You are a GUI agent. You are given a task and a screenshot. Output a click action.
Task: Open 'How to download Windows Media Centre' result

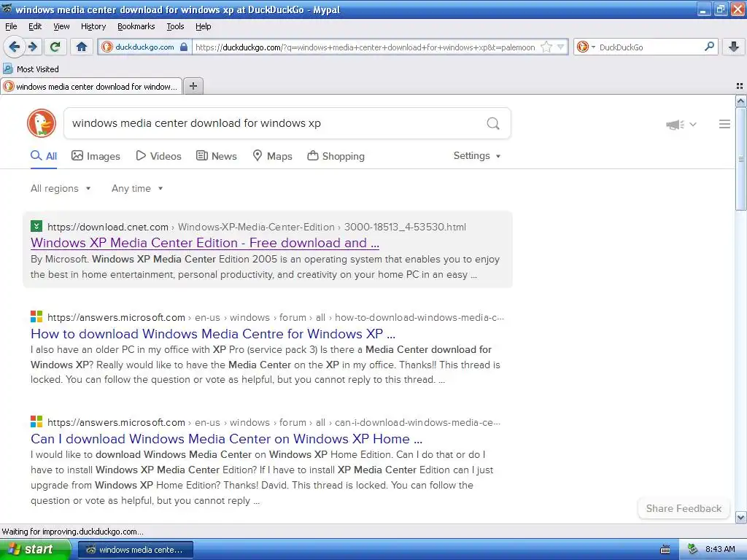click(213, 334)
